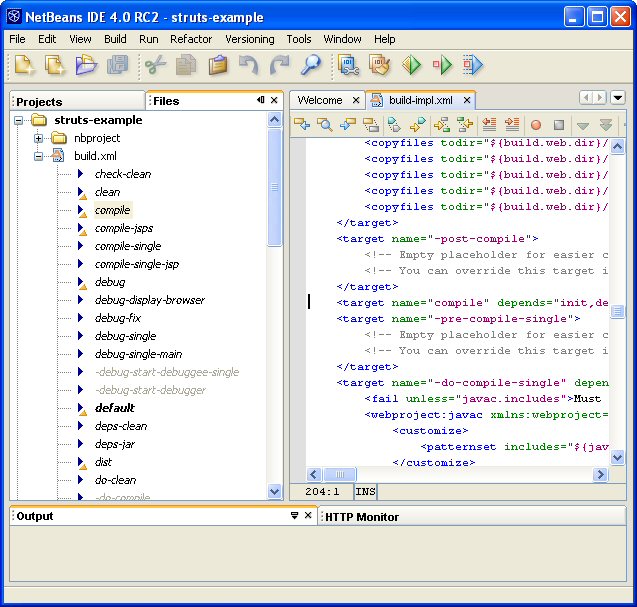Minimize the Files panel to the side

pos(261,100)
